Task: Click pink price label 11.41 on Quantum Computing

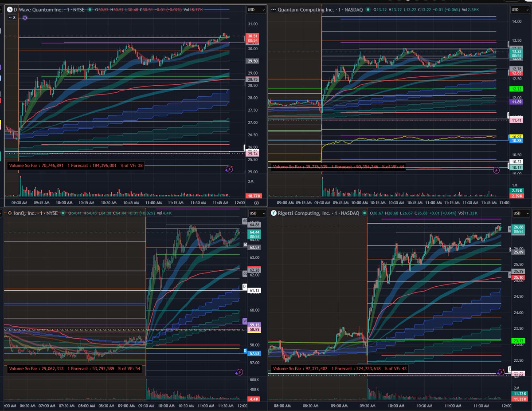Action: pos(516,120)
